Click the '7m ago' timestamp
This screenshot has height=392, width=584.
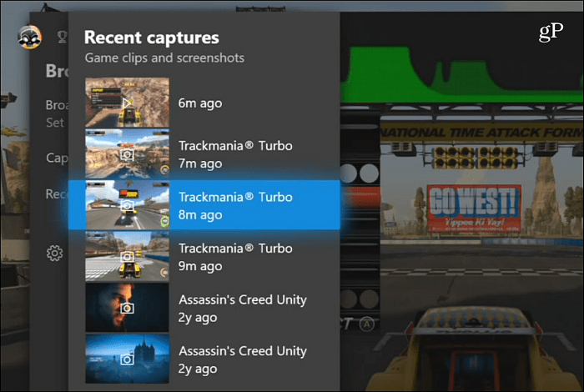pos(200,163)
